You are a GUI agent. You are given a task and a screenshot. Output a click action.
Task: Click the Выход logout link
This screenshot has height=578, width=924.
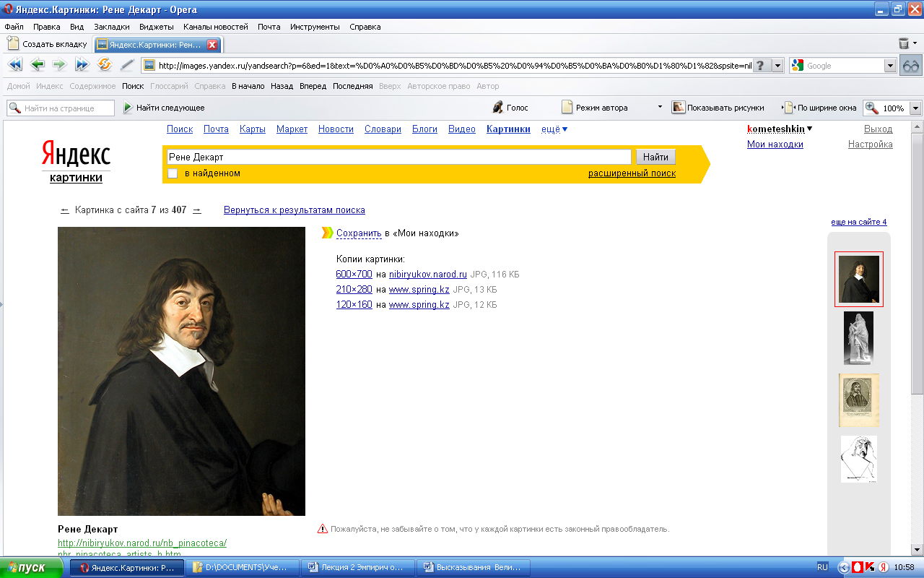[879, 129]
